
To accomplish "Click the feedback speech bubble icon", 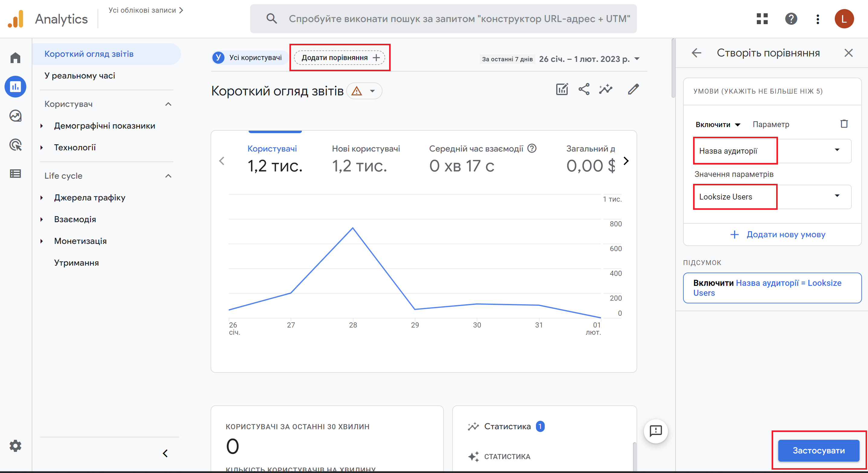I will (x=656, y=431).
